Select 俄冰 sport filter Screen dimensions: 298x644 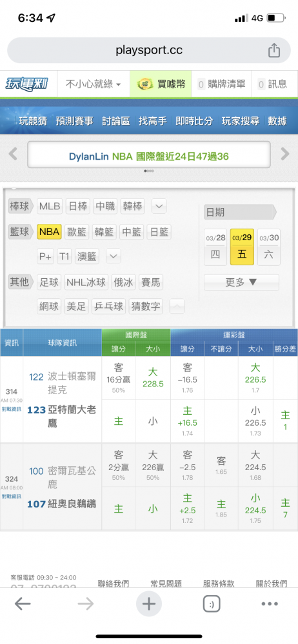point(123,282)
